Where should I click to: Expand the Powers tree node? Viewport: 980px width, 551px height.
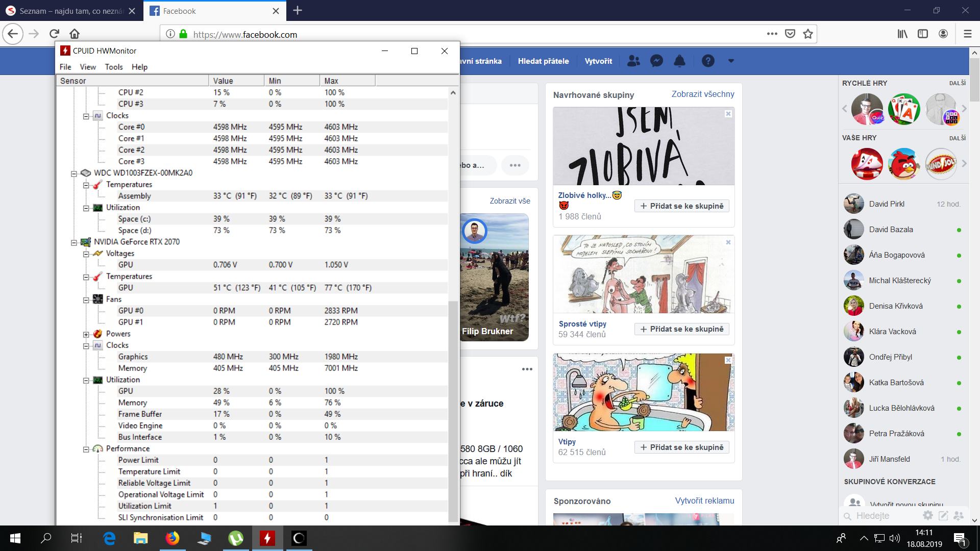click(86, 334)
